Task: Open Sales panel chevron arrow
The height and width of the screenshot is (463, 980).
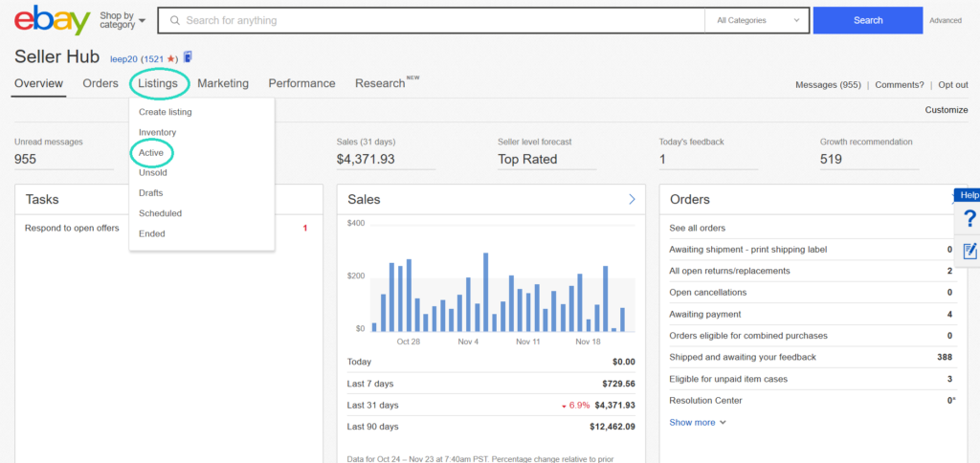Action: pyautogui.click(x=632, y=199)
